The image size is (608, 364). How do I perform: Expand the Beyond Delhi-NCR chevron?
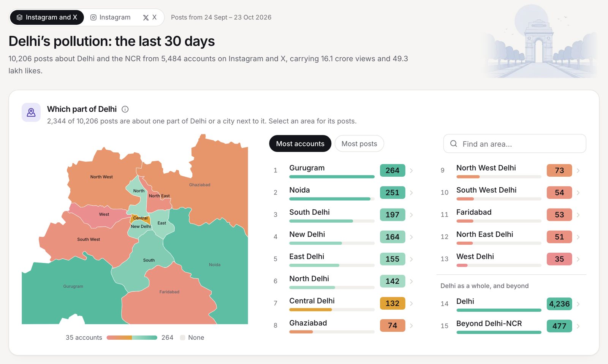tap(578, 326)
